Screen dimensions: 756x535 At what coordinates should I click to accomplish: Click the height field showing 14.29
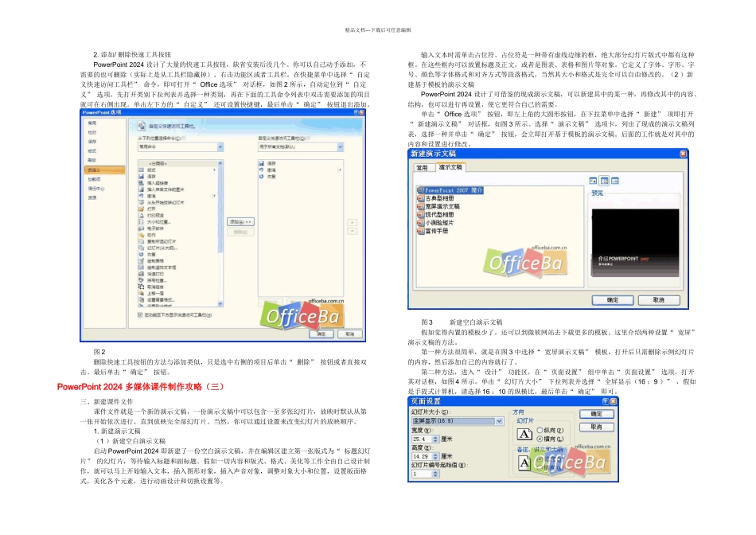pos(422,456)
